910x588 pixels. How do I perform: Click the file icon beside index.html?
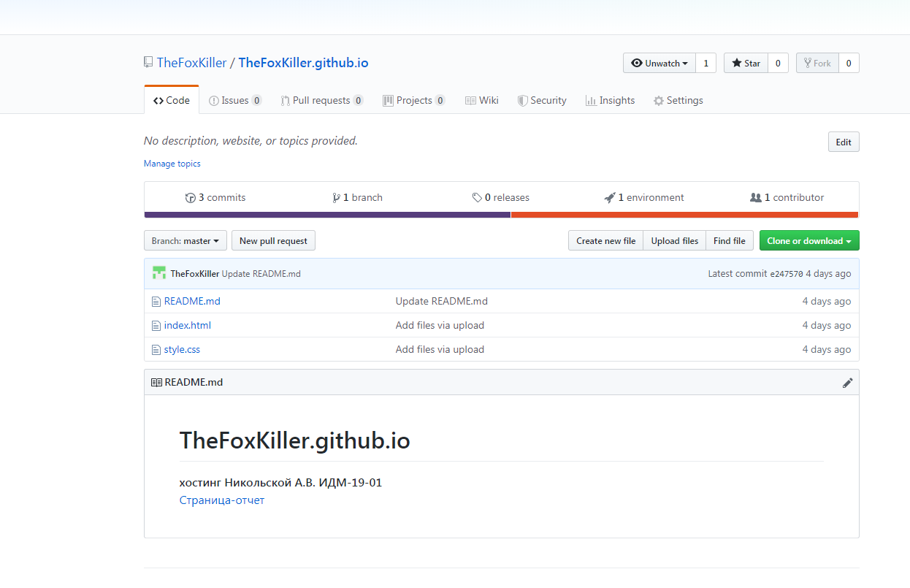tap(156, 326)
